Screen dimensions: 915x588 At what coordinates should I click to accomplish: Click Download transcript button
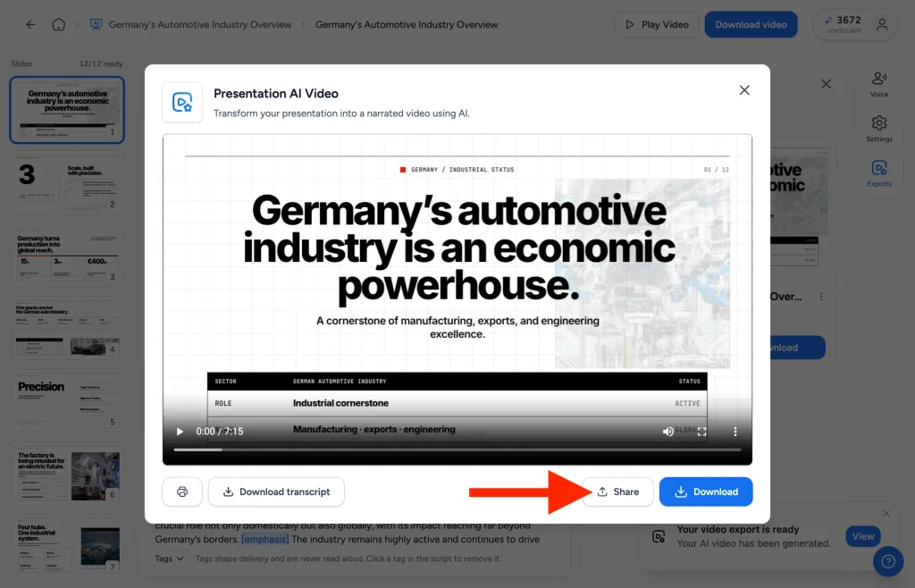pos(276,491)
